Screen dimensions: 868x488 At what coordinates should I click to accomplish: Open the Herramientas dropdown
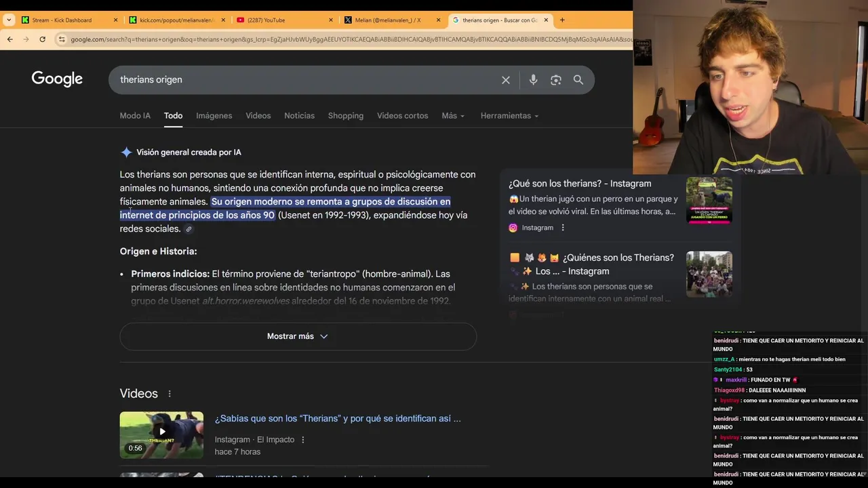[509, 116]
